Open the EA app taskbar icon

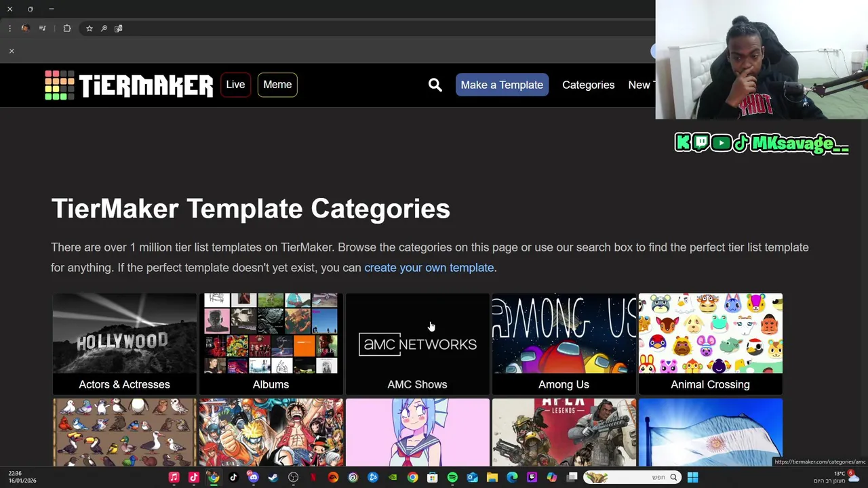(x=333, y=477)
